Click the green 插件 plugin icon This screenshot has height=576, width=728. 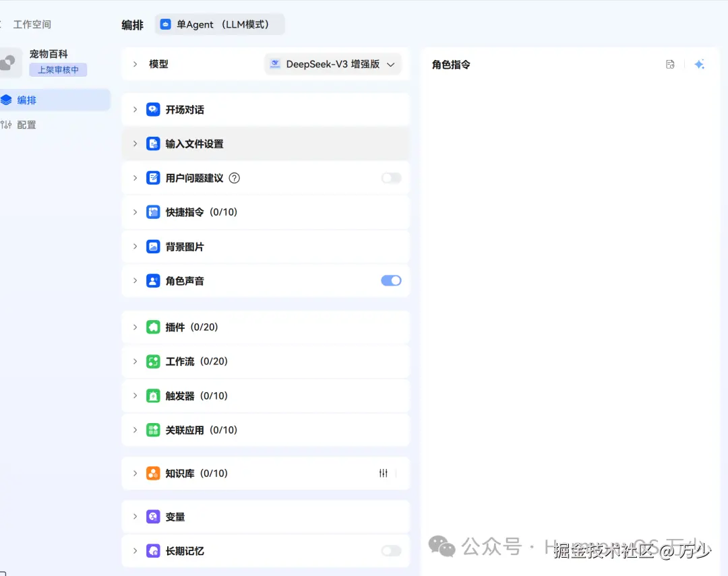(x=153, y=327)
